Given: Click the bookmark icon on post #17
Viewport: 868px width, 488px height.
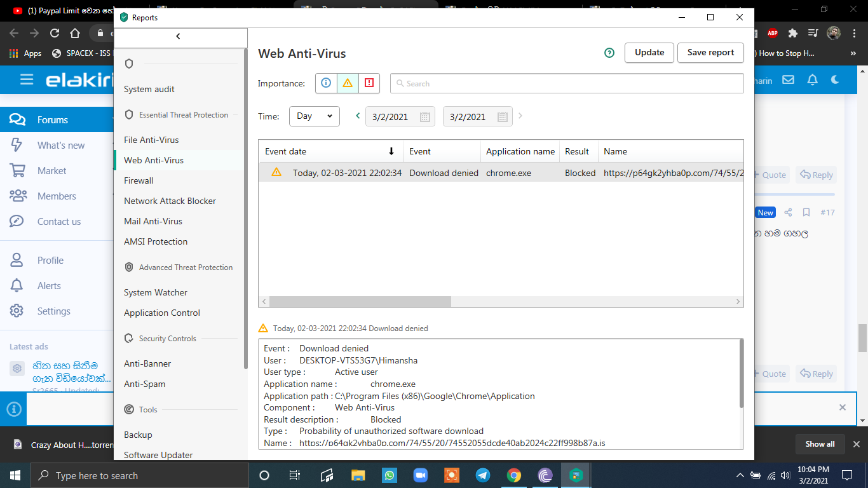Looking at the screenshot, I should (806, 212).
